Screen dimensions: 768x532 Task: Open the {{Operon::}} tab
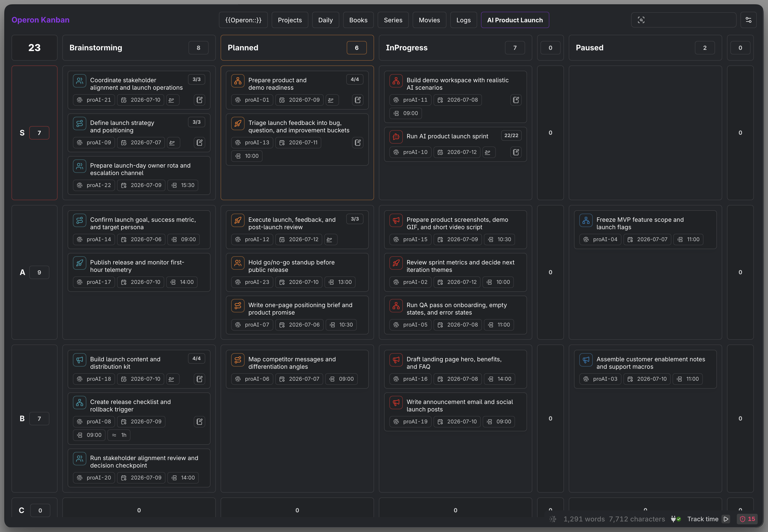click(x=243, y=20)
